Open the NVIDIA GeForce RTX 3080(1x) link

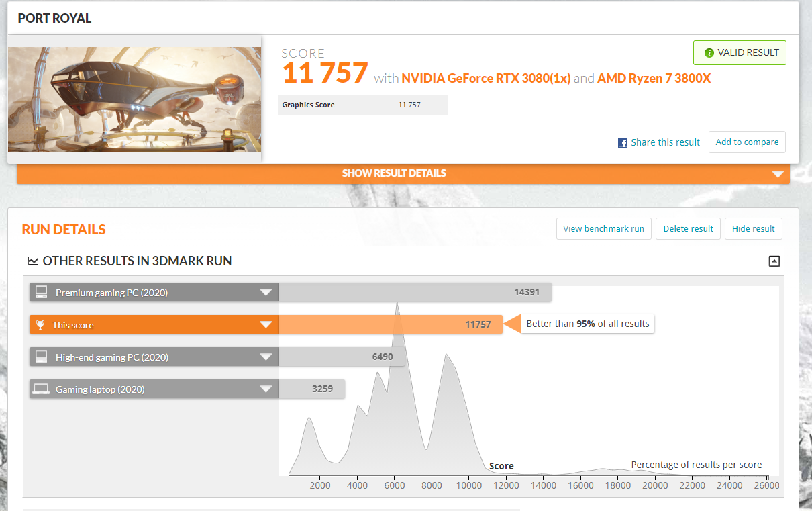[485, 78]
